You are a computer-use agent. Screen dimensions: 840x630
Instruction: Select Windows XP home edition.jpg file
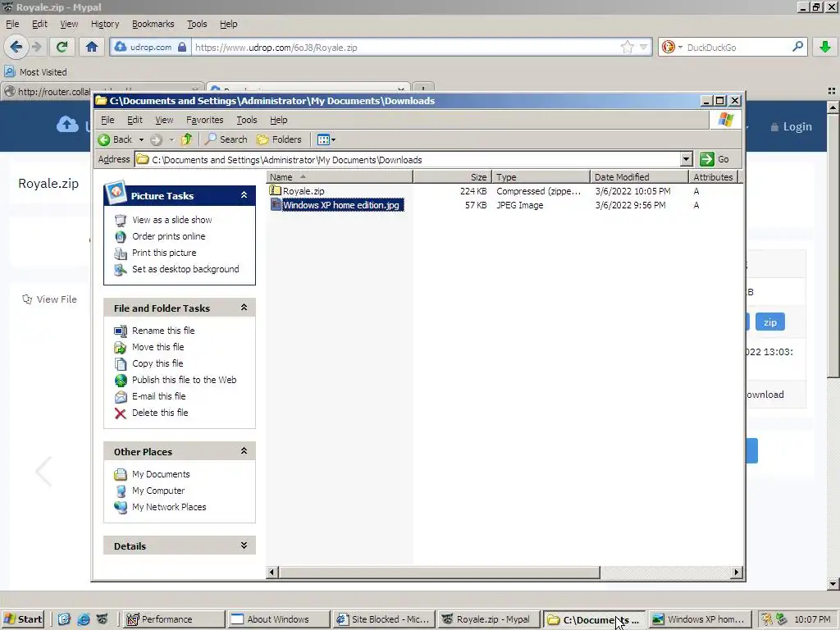(x=340, y=205)
